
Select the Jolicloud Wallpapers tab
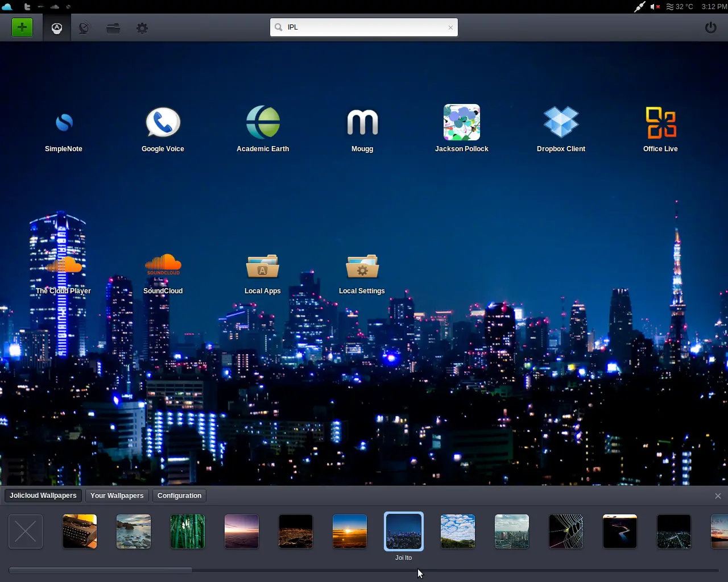click(x=43, y=496)
